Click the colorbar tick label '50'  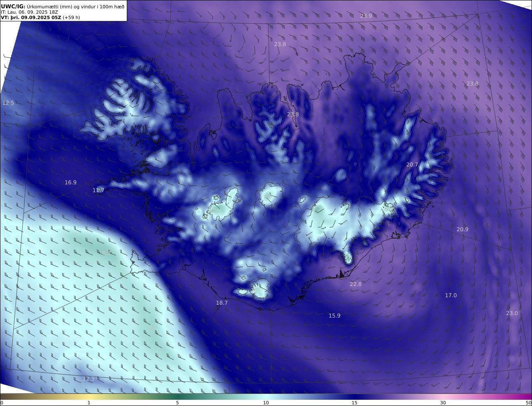tap(528, 403)
